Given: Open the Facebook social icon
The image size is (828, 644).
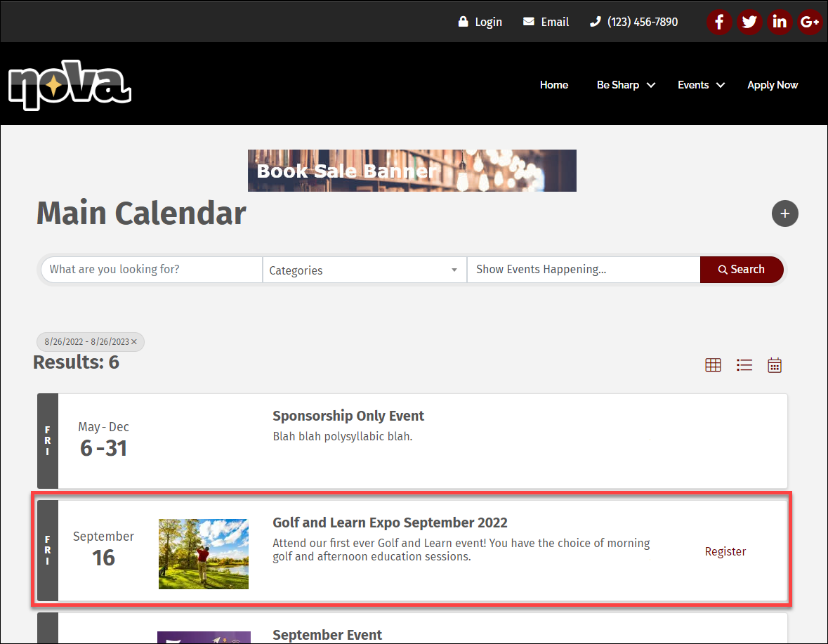Looking at the screenshot, I should [x=719, y=22].
